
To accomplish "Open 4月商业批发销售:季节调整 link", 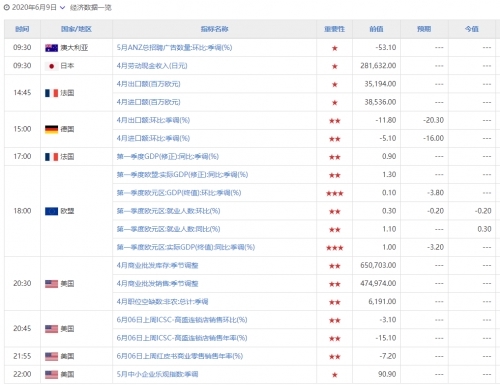I will tap(157, 284).
